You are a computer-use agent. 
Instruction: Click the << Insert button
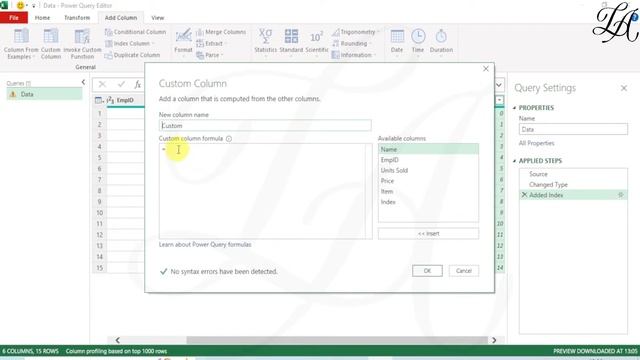[x=428, y=233]
